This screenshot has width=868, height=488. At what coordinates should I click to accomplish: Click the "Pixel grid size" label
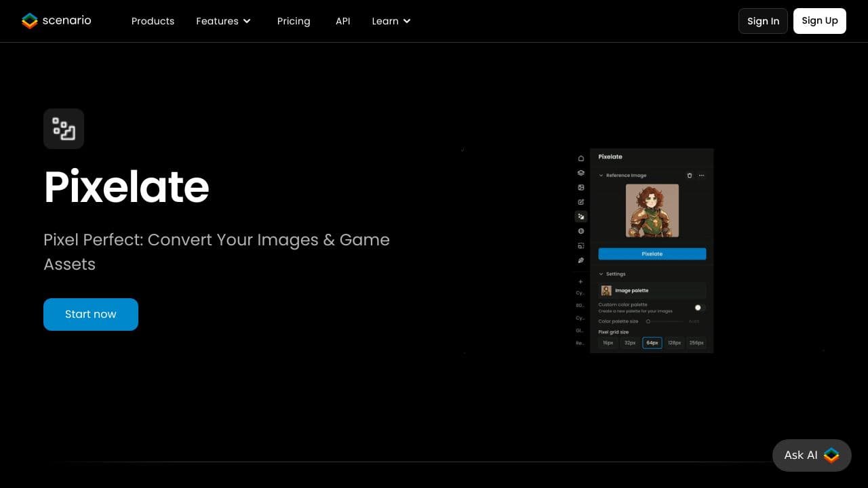point(613,332)
